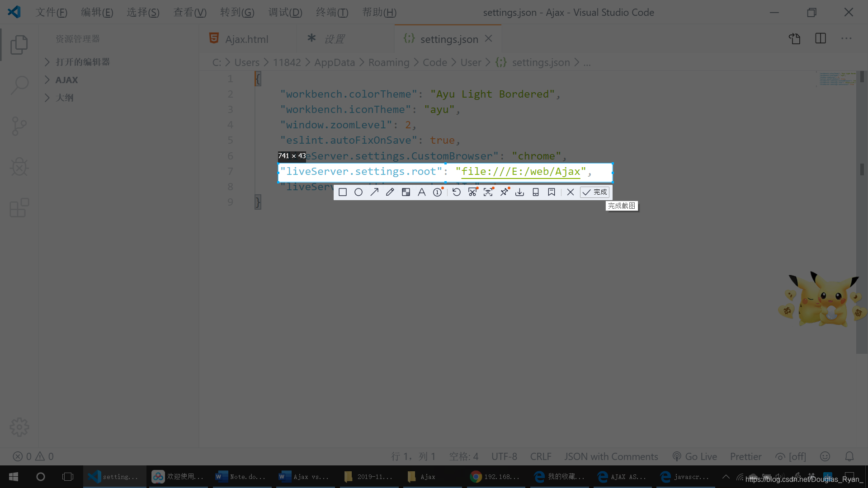Open the editor More Actions menu
Viewport: 868px width, 488px height.
846,39
